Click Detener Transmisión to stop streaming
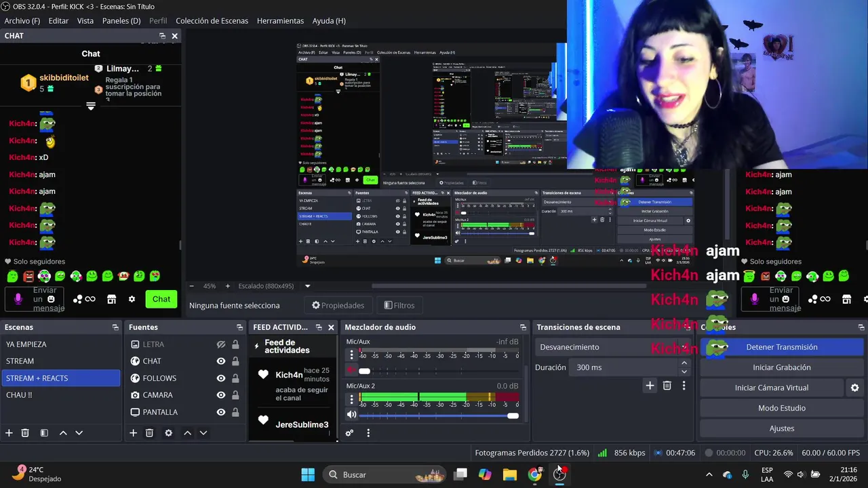This screenshot has height=488, width=868. [781, 347]
